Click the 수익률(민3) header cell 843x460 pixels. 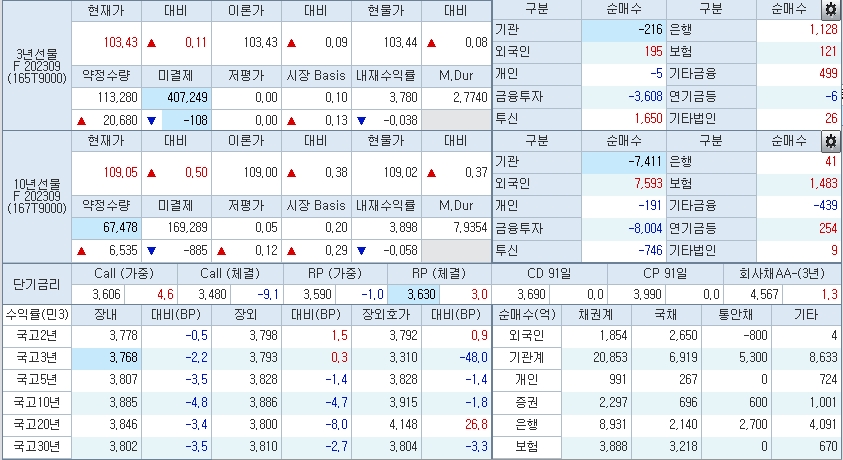coord(36,315)
